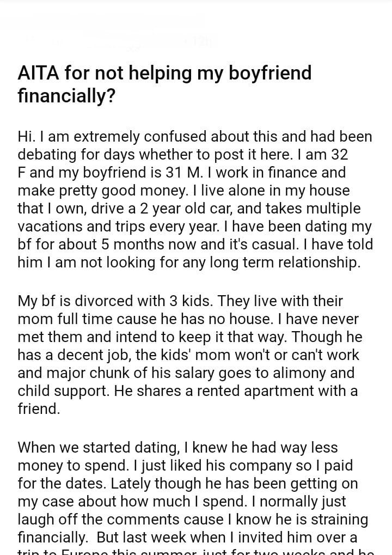Click the word 'financially?' in the title
The image size is (392, 555).
pyautogui.click(x=66, y=96)
